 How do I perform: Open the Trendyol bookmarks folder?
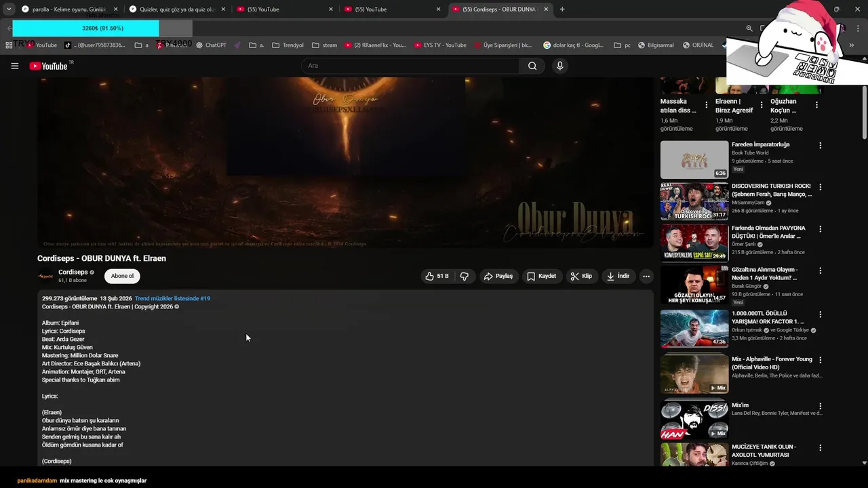pyautogui.click(x=288, y=45)
